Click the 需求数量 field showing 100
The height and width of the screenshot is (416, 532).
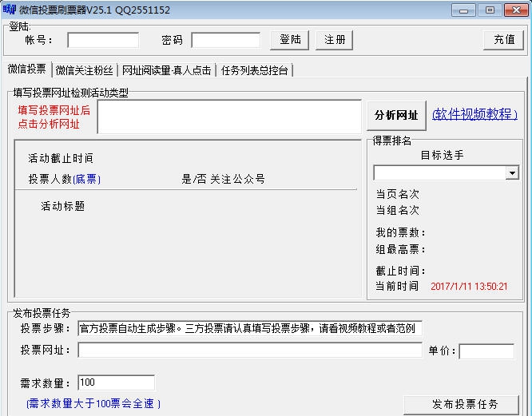pos(117,382)
